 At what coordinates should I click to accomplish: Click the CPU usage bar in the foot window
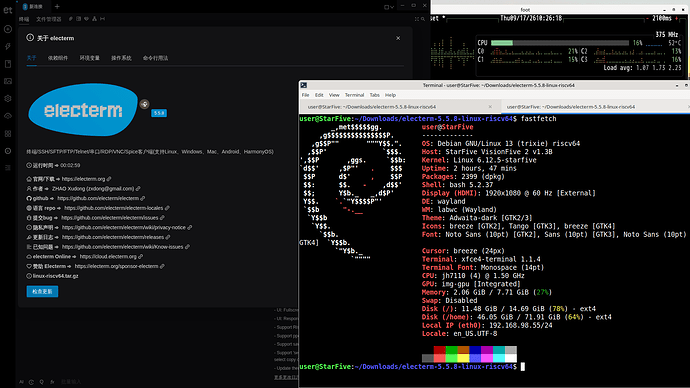click(x=560, y=43)
